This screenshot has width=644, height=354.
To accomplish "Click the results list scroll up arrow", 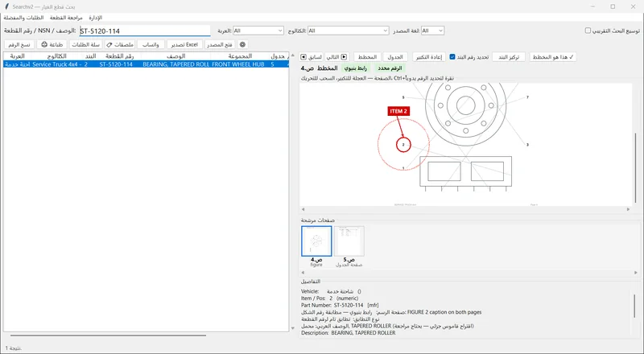I will coord(292,56).
